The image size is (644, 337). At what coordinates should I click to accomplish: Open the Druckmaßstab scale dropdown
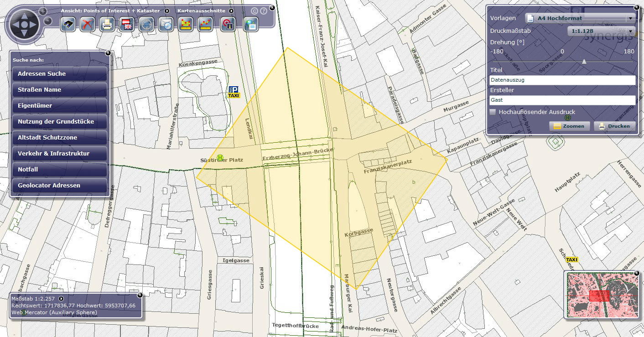tap(601, 31)
